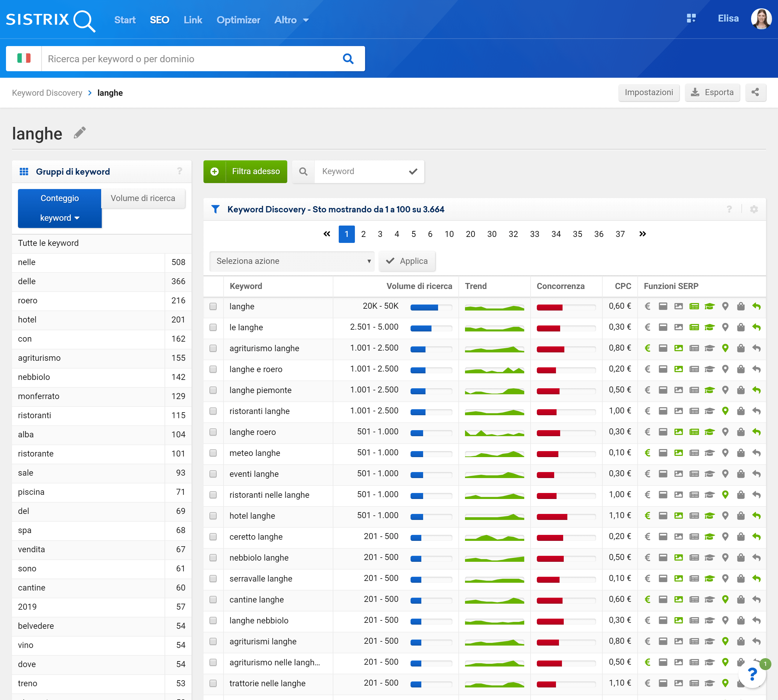
Task: Switch to the Volume di ricerca tab
Action: 143,198
